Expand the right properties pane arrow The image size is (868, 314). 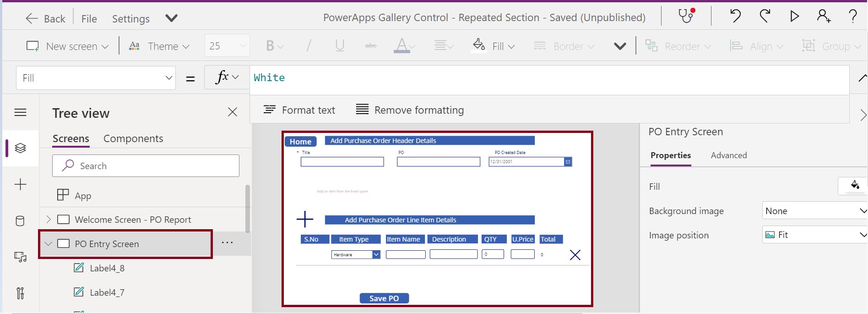pos(863,114)
